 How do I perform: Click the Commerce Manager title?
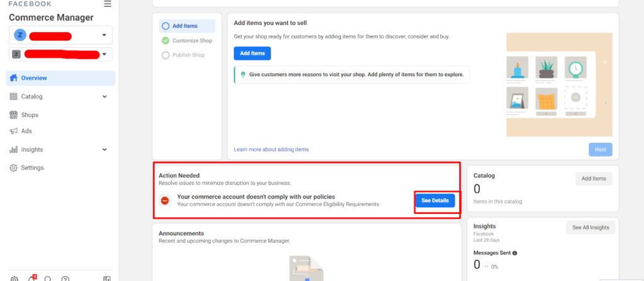coord(52,17)
